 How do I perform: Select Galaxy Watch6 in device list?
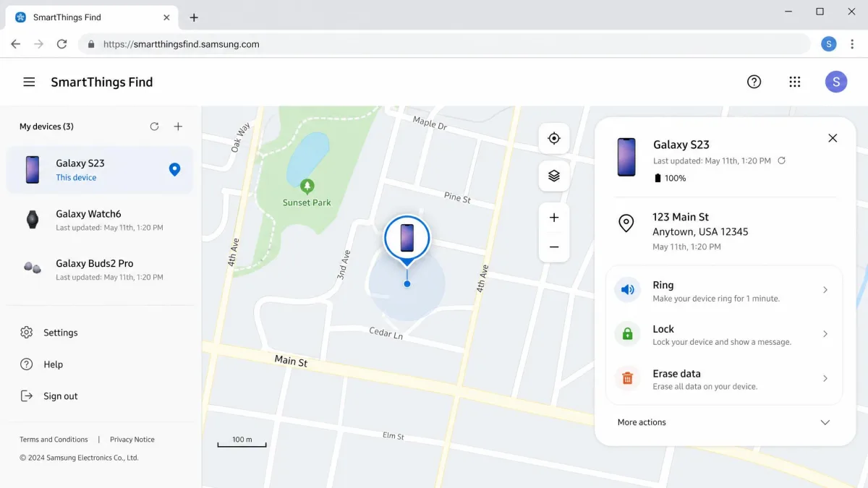tap(100, 220)
